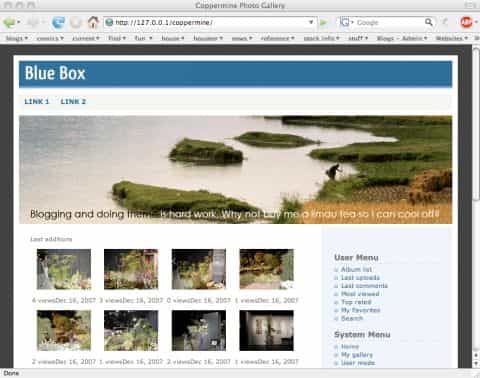Screen dimensions: 480x378
Task: Open the dark gallery-wall thumbnail in the second row
Action: pyautogui.click(x=267, y=330)
